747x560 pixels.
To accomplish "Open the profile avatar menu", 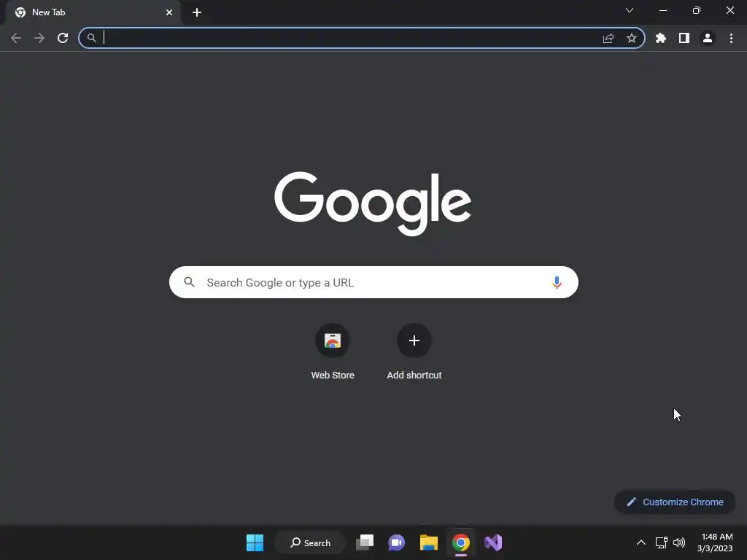I will coord(708,38).
